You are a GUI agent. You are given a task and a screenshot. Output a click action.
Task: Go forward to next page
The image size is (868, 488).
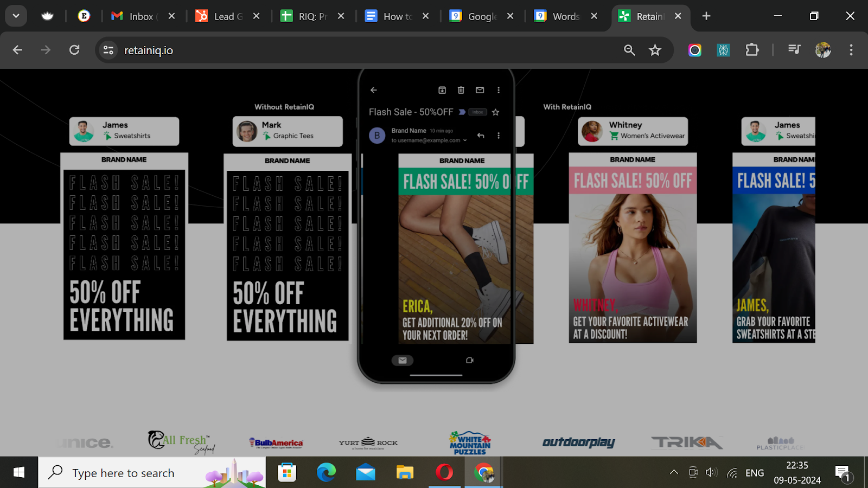point(46,50)
